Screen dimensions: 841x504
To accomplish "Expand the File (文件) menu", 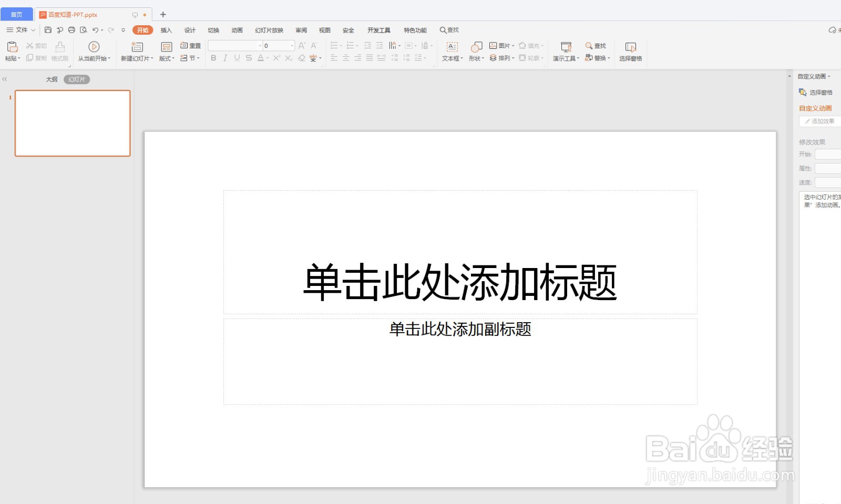I will click(21, 30).
